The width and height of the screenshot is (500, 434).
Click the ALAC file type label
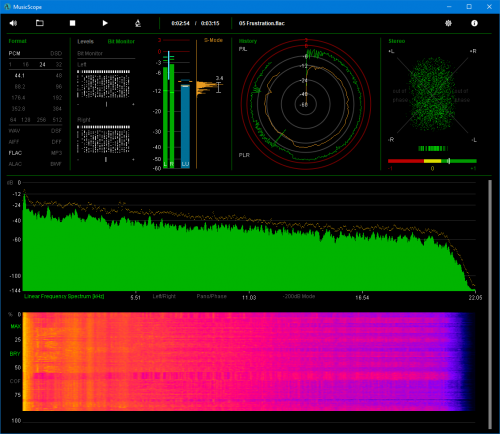15,164
